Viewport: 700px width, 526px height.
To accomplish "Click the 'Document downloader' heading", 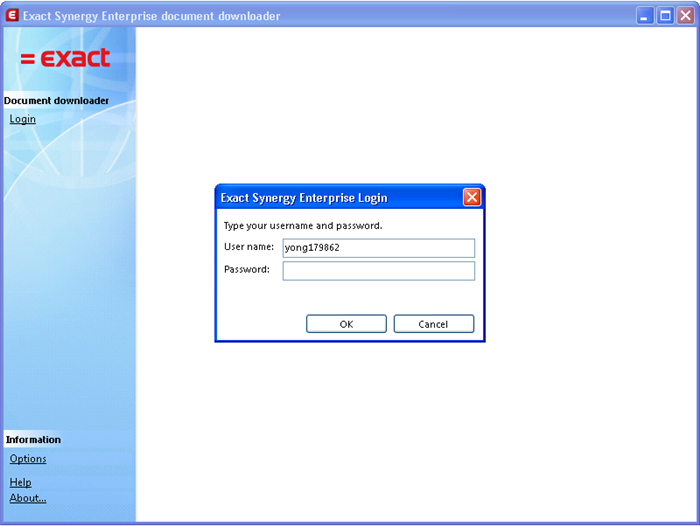I will (56, 100).
